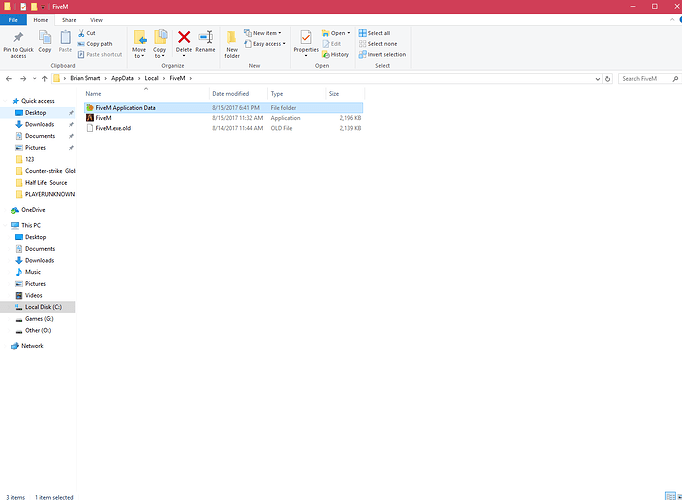The image size is (682, 500).
Task: Go up one folder level
Action: click(44, 79)
